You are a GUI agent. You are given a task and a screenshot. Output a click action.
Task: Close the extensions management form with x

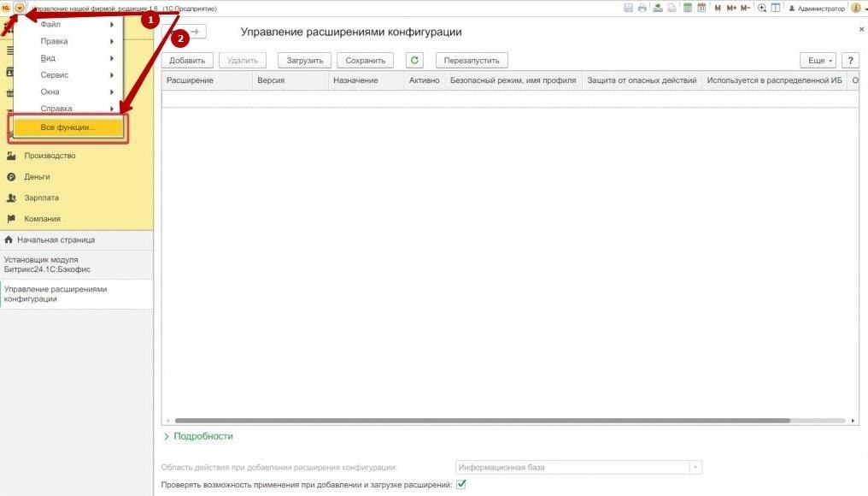(x=861, y=29)
